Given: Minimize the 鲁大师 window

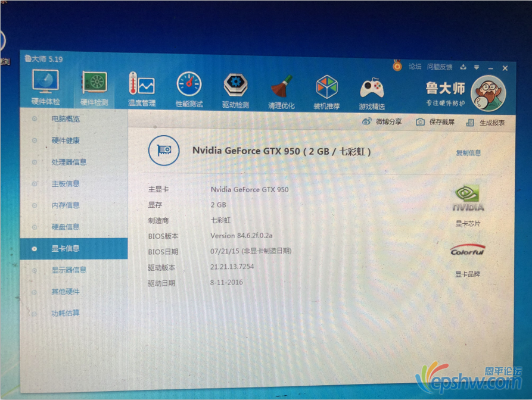Looking at the screenshot, I should (491, 68).
